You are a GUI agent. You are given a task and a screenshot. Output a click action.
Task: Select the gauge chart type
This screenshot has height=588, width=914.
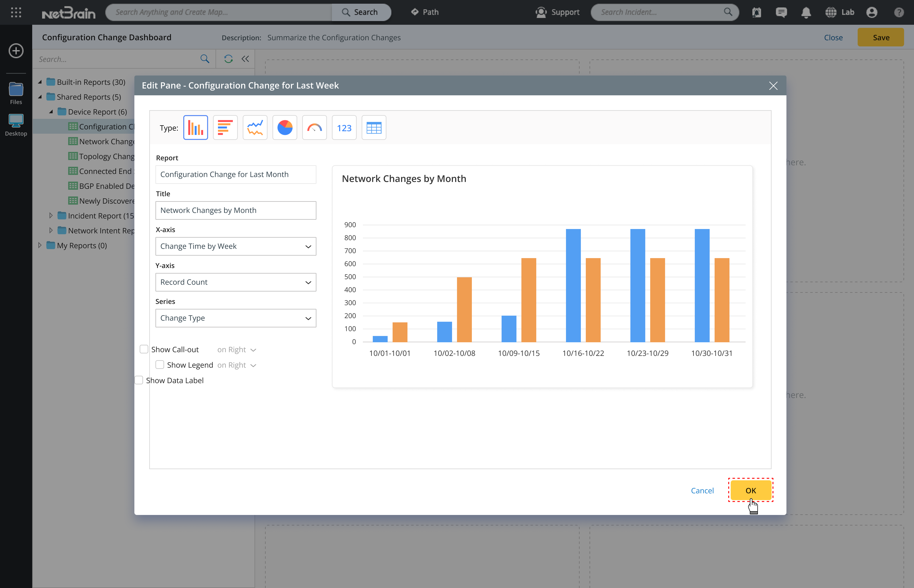point(314,128)
